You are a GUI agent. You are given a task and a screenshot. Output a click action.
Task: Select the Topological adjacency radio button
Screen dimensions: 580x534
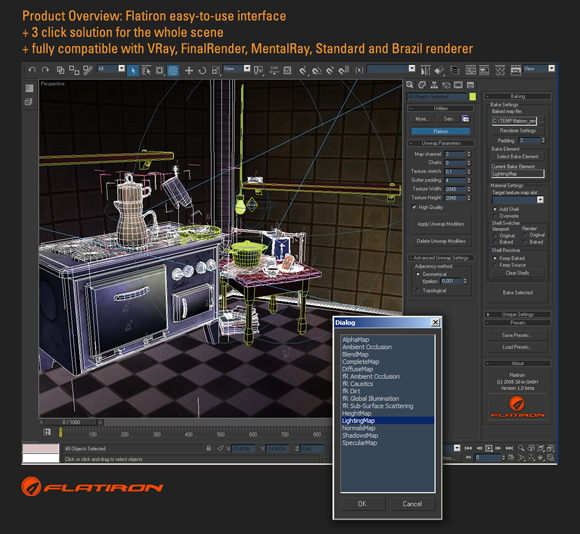pyautogui.click(x=418, y=291)
